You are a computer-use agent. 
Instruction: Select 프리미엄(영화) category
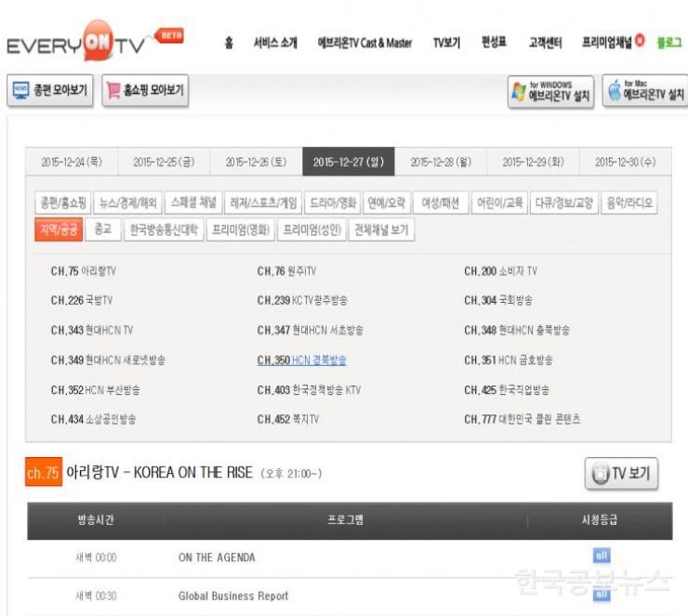pos(241,229)
